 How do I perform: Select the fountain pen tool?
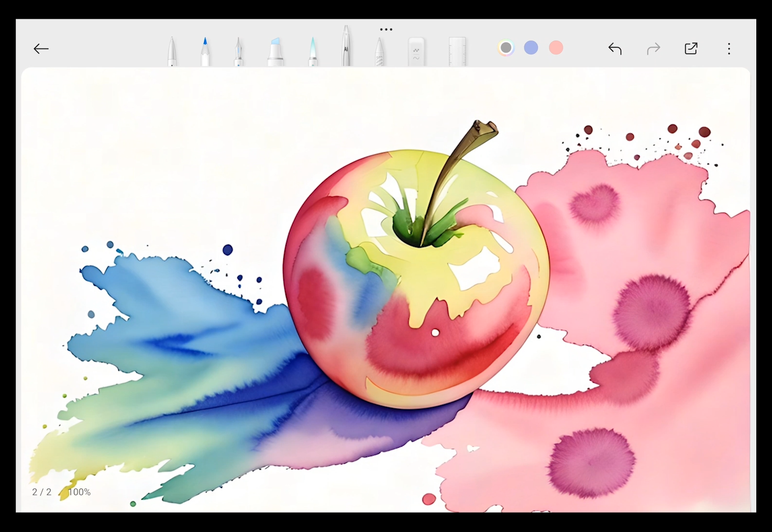(x=238, y=52)
